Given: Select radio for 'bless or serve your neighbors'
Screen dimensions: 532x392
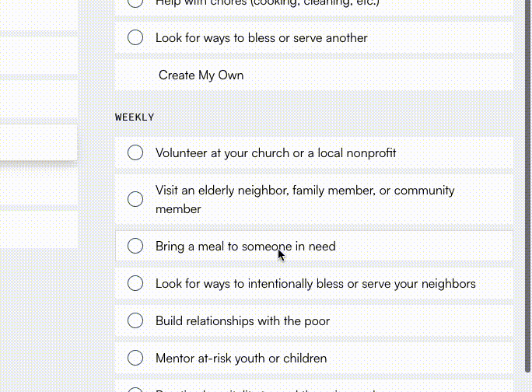Looking at the screenshot, I should 135,283.
